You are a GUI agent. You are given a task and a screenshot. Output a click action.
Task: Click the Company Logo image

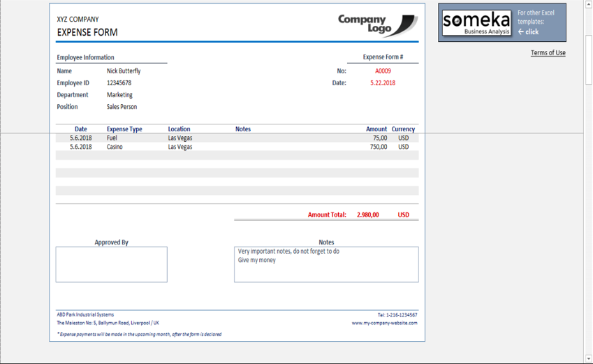[377, 24]
